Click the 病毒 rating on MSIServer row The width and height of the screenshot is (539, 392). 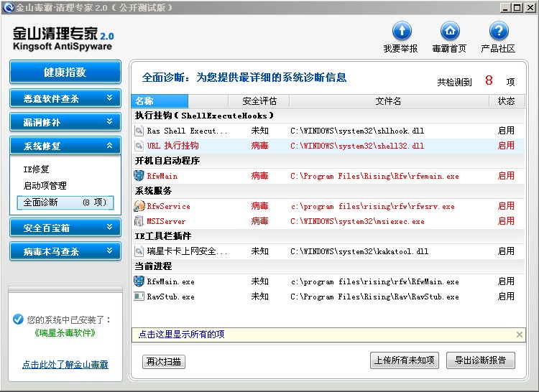[259, 221]
